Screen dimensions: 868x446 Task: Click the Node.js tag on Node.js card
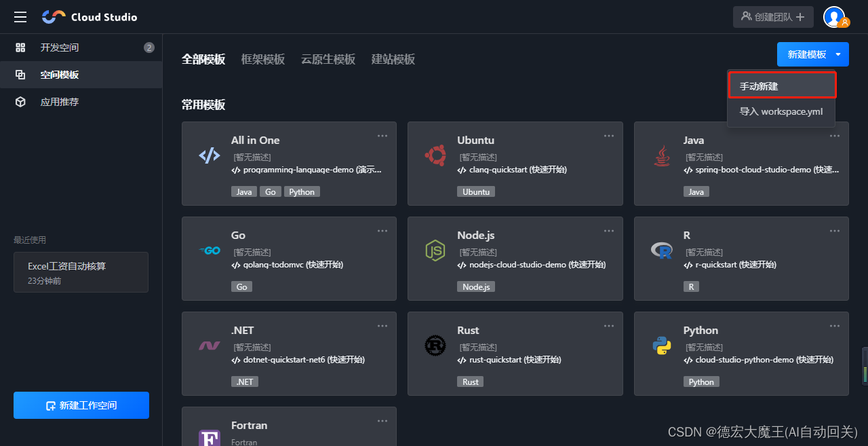coord(476,286)
